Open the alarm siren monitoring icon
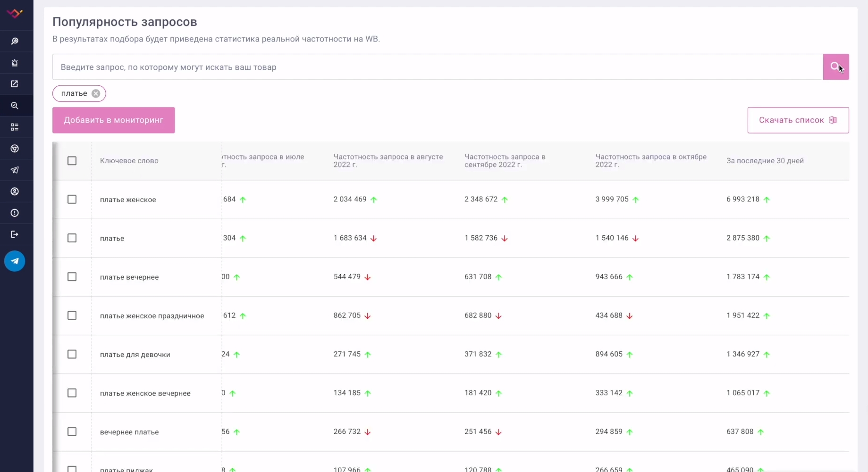Image resolution: width=868 pixels, height=472 pixels. click(x=15, y=63)
